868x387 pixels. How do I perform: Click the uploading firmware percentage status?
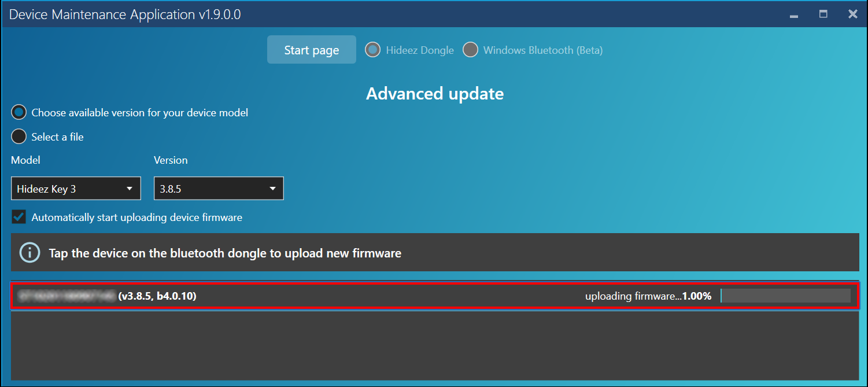pos(648,296)
